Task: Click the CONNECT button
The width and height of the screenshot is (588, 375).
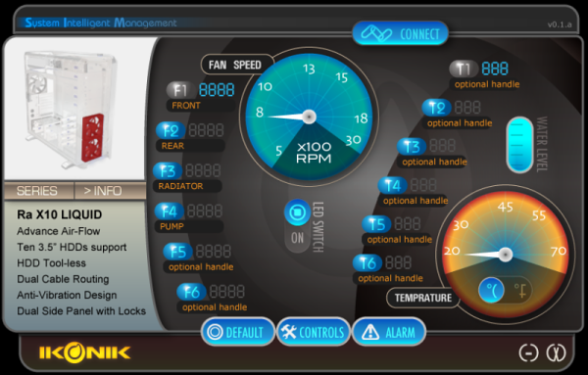Action: 400,33
